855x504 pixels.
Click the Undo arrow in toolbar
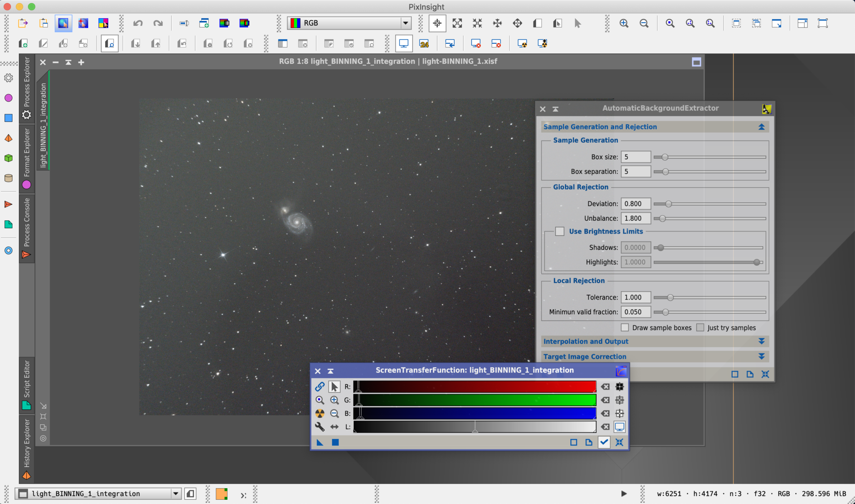tap(138, 23)
